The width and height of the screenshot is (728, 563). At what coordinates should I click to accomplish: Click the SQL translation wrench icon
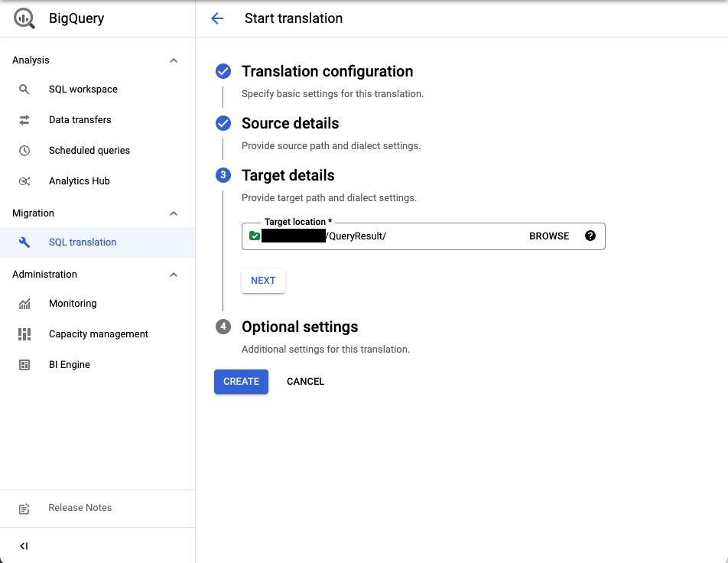pyautogui.click(x=24, y=242)
